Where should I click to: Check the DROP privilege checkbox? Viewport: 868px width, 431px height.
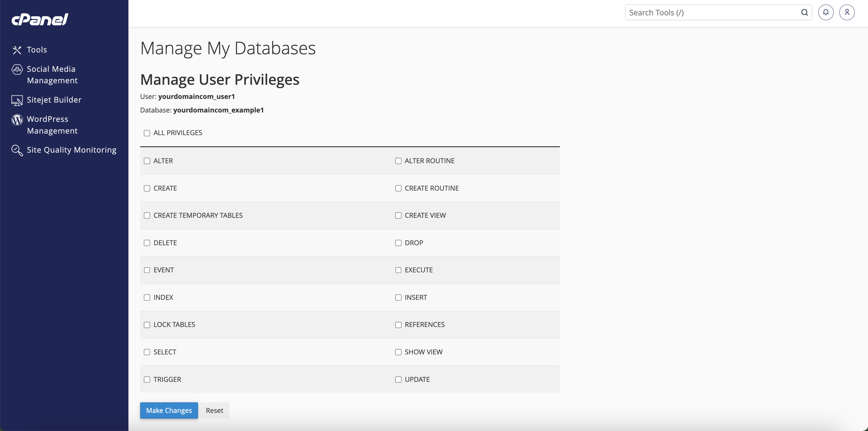pos(398,243)
